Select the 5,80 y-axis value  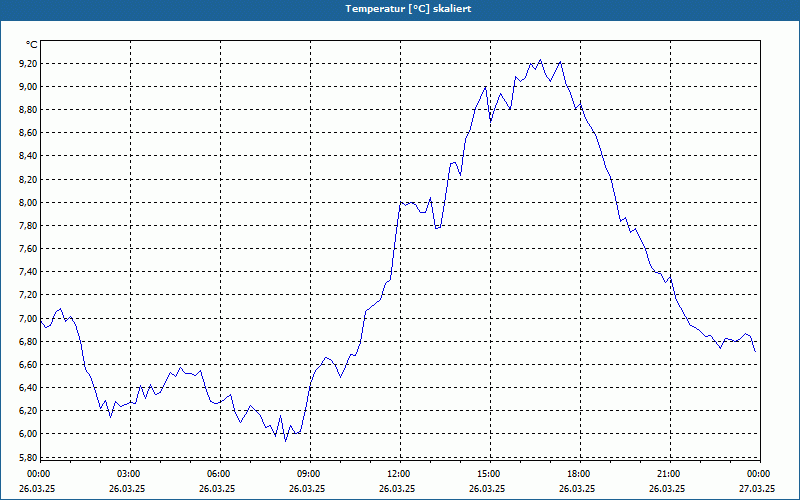pos(28,457)
